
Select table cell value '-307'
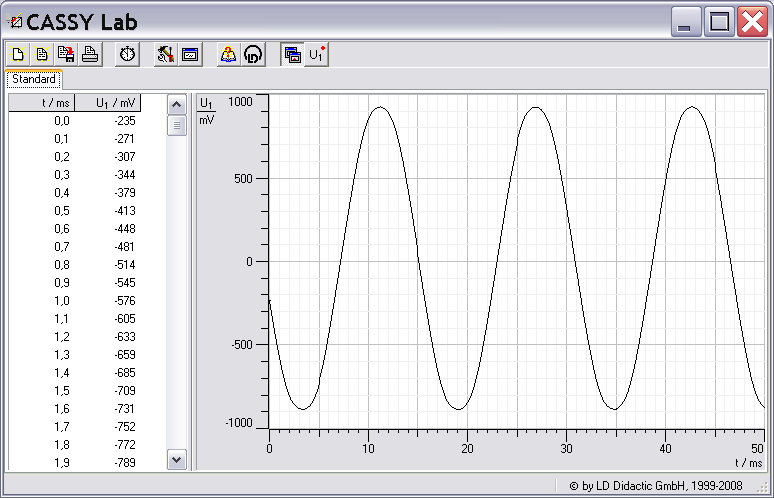click(x=124, y=157)
